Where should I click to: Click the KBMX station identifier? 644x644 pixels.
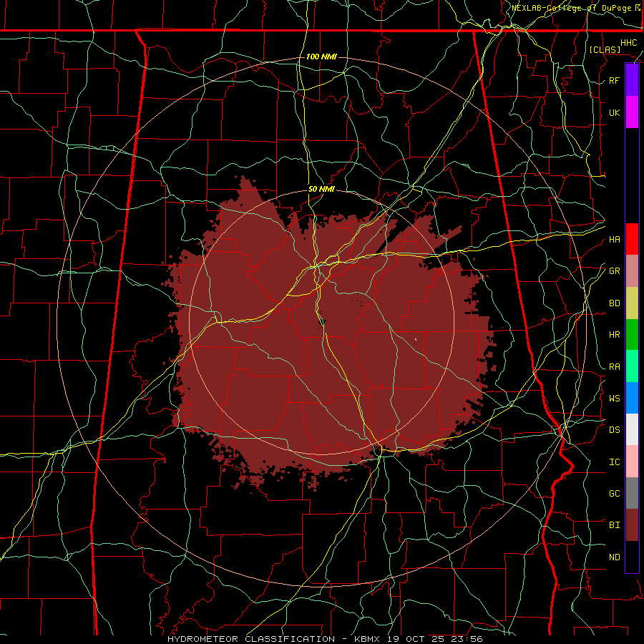point(367,639)
